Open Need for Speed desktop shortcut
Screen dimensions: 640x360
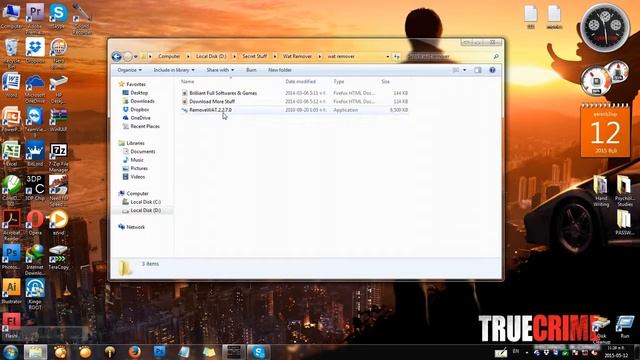tap(58, 190)
